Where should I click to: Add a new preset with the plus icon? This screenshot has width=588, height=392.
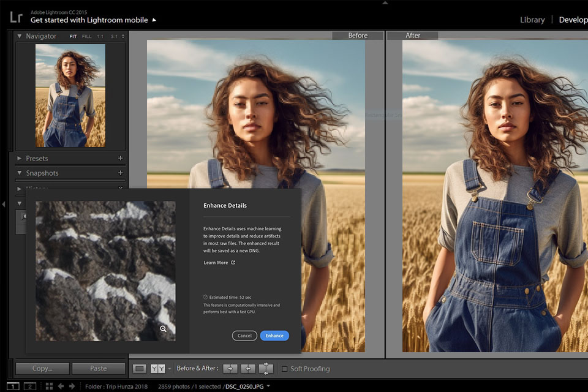(121, 158)
